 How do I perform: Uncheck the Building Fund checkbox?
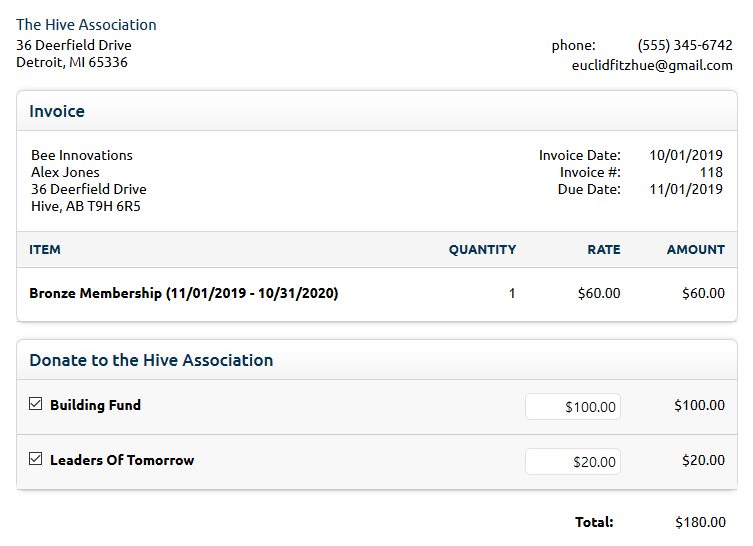click(x=36, y=405)
